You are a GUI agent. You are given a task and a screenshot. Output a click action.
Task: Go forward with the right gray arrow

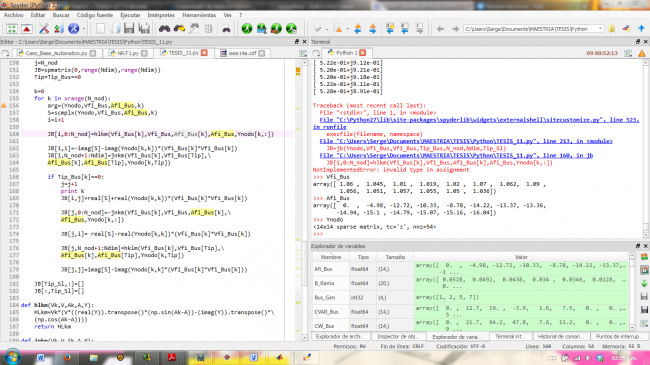tap(455, 29)
